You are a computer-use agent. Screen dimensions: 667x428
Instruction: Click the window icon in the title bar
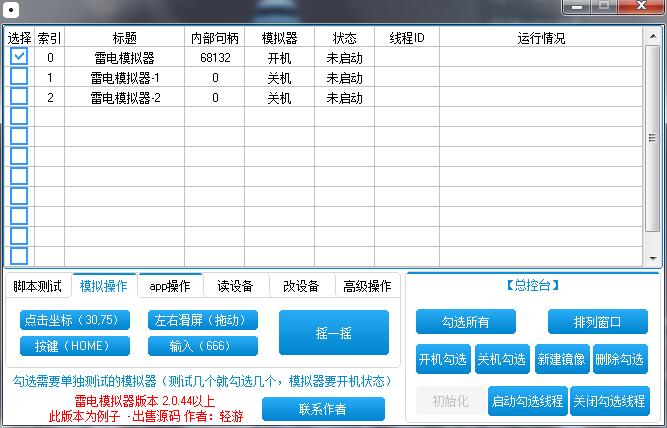pyautogui.click(x=11, y=9)
